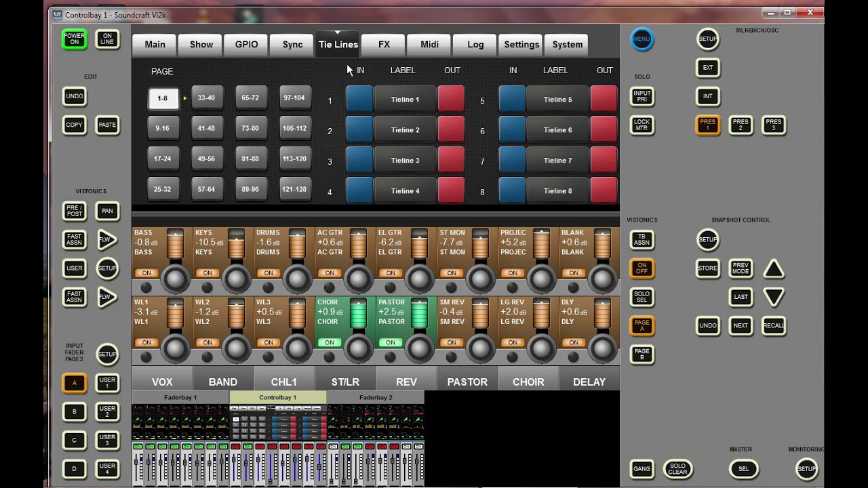Image resolution: width=868 pixels, height=488 pixels.
Task: Click the snapshot RECALL button
Action: [773, 325]
